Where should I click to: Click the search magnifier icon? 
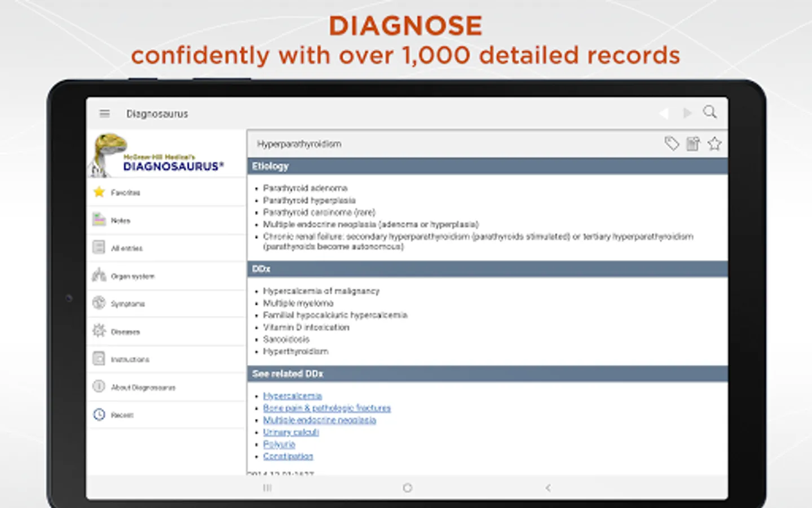(x=710, y=112)
